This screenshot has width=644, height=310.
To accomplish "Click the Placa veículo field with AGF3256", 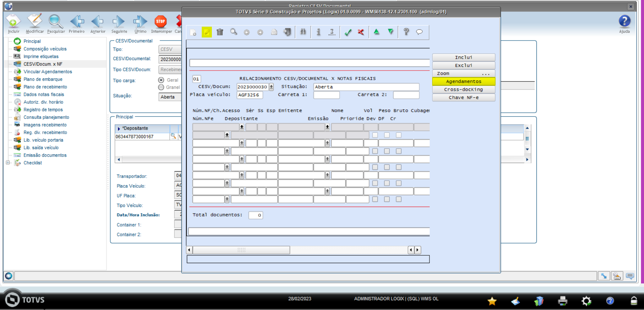I will 249,95.
